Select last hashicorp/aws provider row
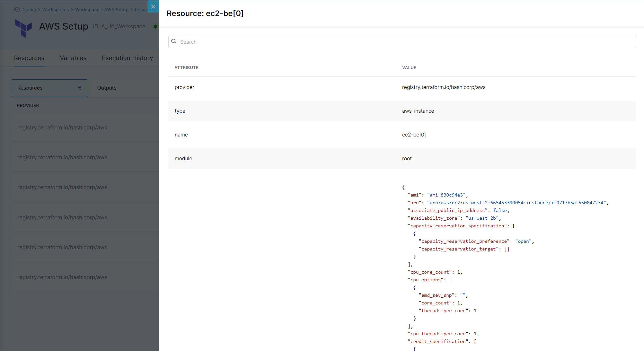644x351 pixels. (62, 277)
